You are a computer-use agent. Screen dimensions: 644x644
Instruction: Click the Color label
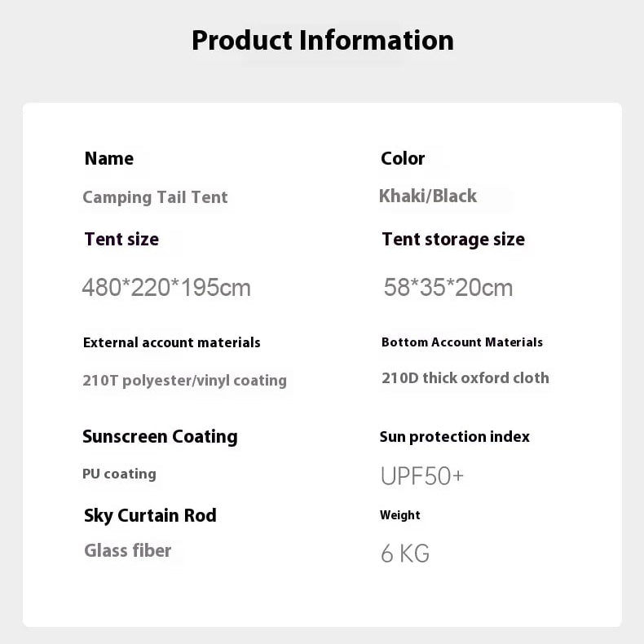[403, 158]
